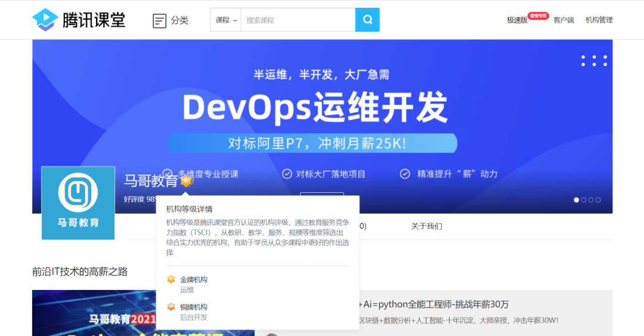Expand the 课程 search type dropdown
This screenshot has width=644, height=336.
pyautogui.click(x=226, y=20)
